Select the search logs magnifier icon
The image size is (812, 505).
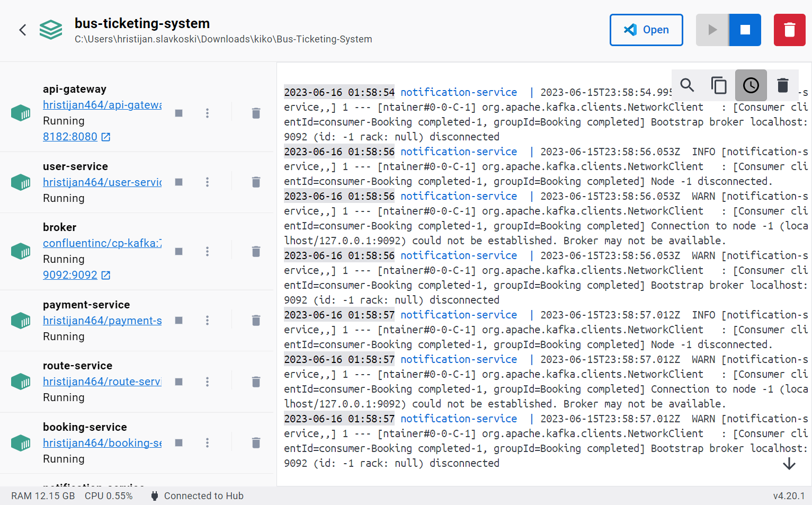point(687,85)
